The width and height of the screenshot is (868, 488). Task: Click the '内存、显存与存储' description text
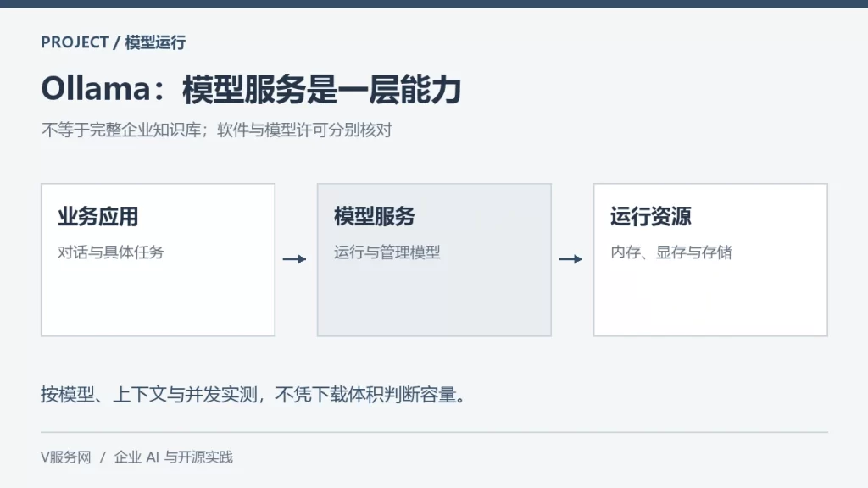(x=671, y=252)
